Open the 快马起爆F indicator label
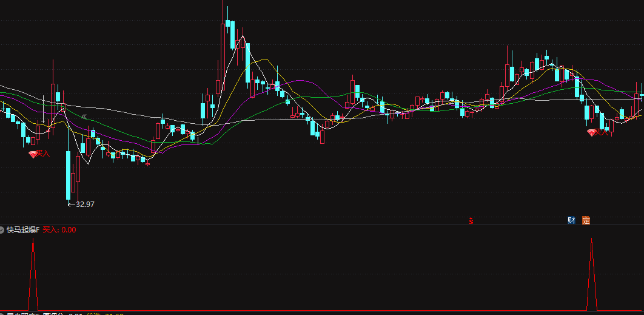Viewport: 644px width, 315px height. pos(23,231)
